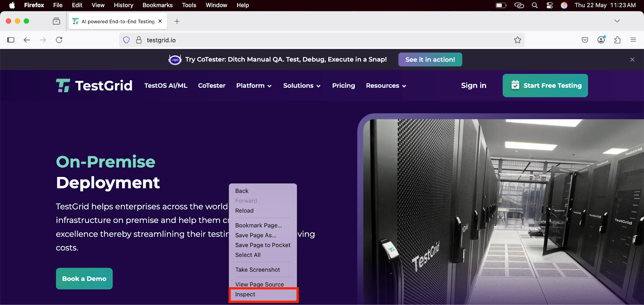
Task: Click the CoTester robot icon in banner
Action: point(175,60)
